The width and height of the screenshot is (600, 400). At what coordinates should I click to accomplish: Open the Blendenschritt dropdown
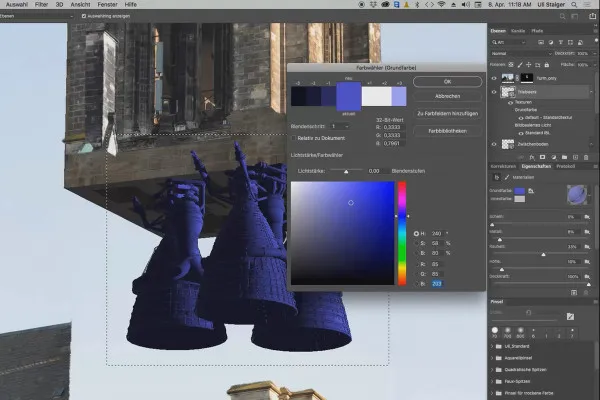(x=340, y=126)
